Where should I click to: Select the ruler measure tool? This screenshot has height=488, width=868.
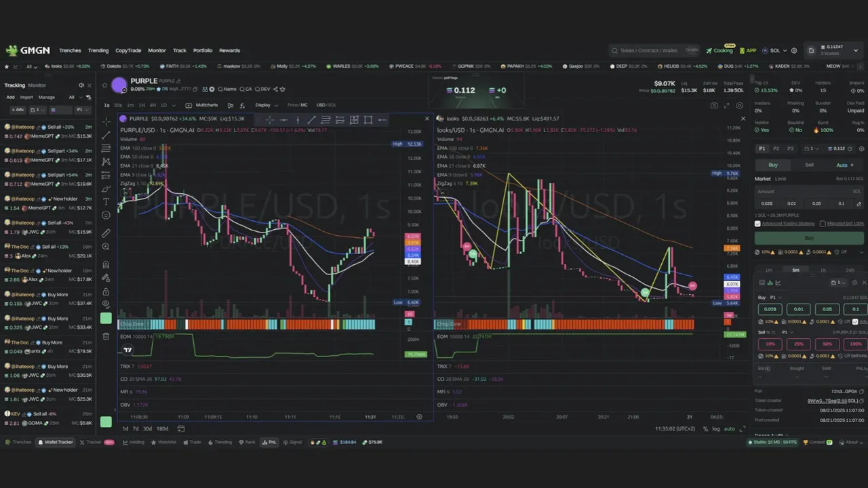(106, 233)
